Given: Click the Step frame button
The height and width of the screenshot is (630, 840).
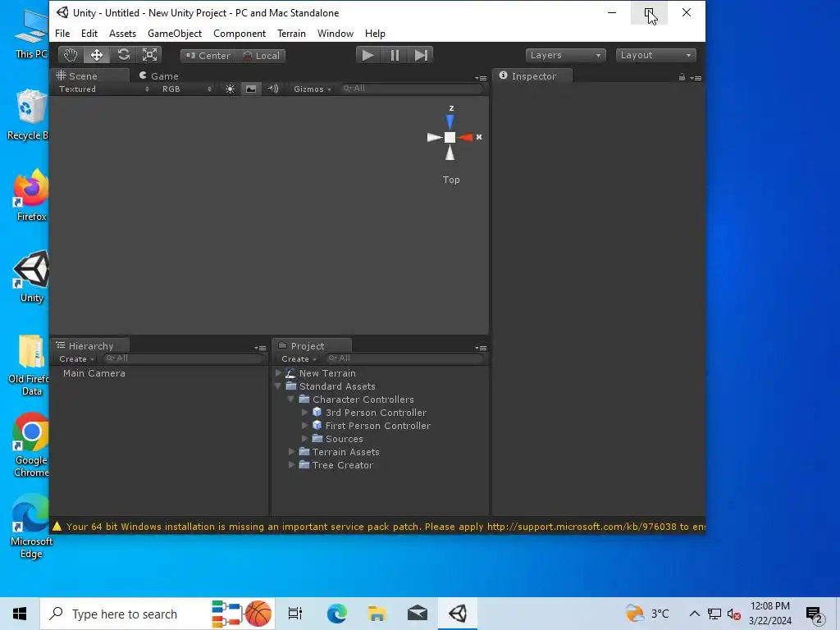Looking at the screenshot, I should click(x=421, y=55).
